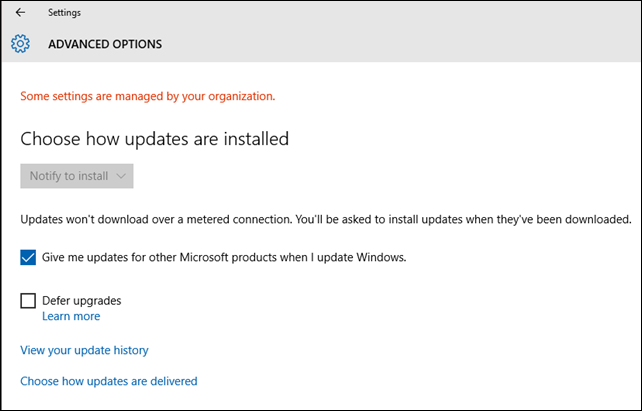
Task: Open the Notify to install dropdown
Action: (x=77, y=176)
